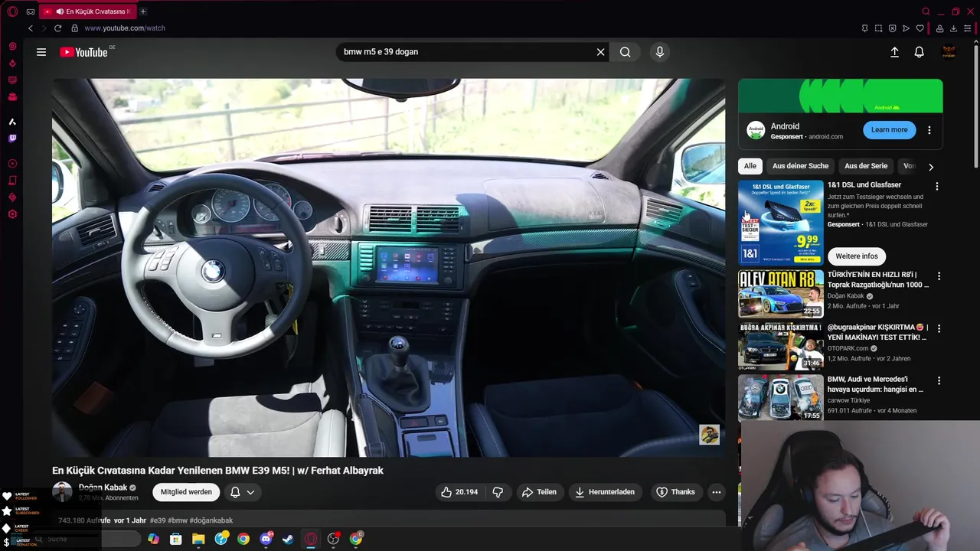
Task: Click the 'Teilen' share button
Action: [539, 492]
